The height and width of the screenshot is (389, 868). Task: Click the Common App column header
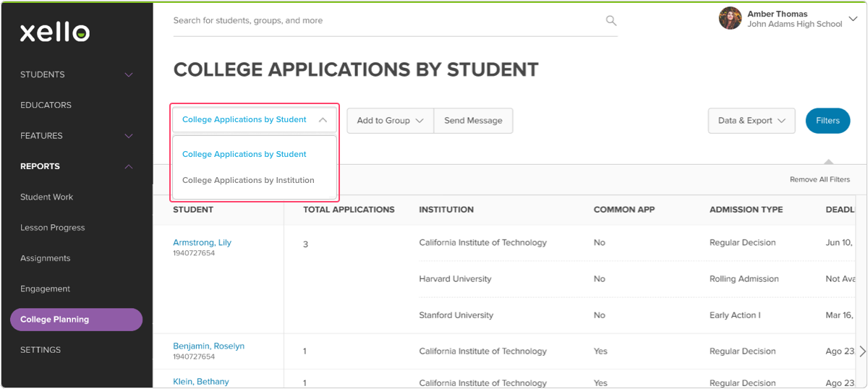pyautogui.click(x=624, y=210)
